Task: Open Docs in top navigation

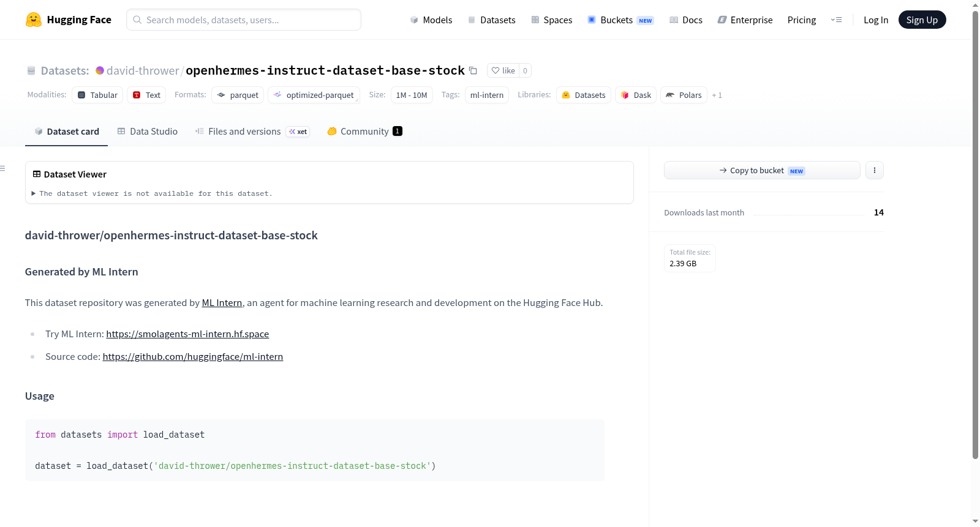Action: pos(686,20)
